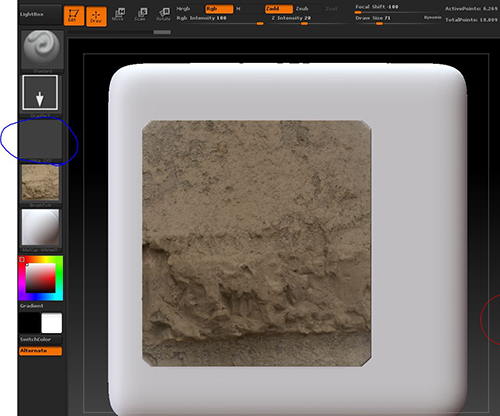Screen dimensions: 500x416
Task: Open the sand texture selector
Action: [40, 185]
